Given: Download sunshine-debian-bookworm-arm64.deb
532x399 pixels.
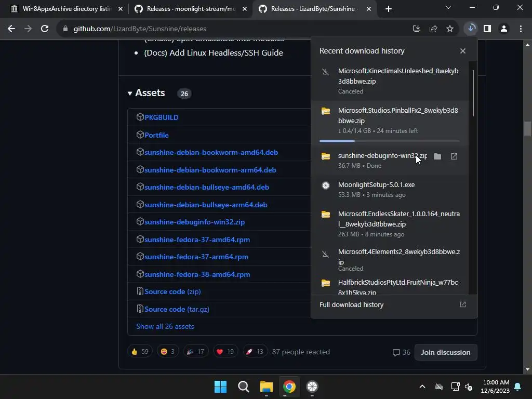Looking at the screenshot, I should 210,170.
